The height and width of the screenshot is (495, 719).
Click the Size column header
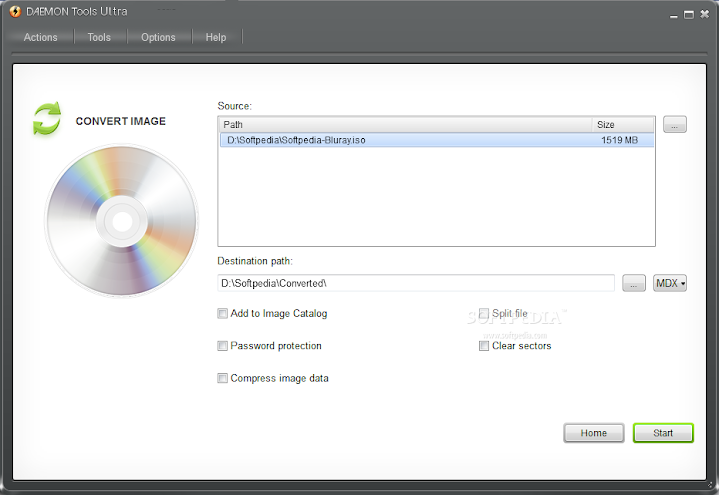[x=623, y=124]
